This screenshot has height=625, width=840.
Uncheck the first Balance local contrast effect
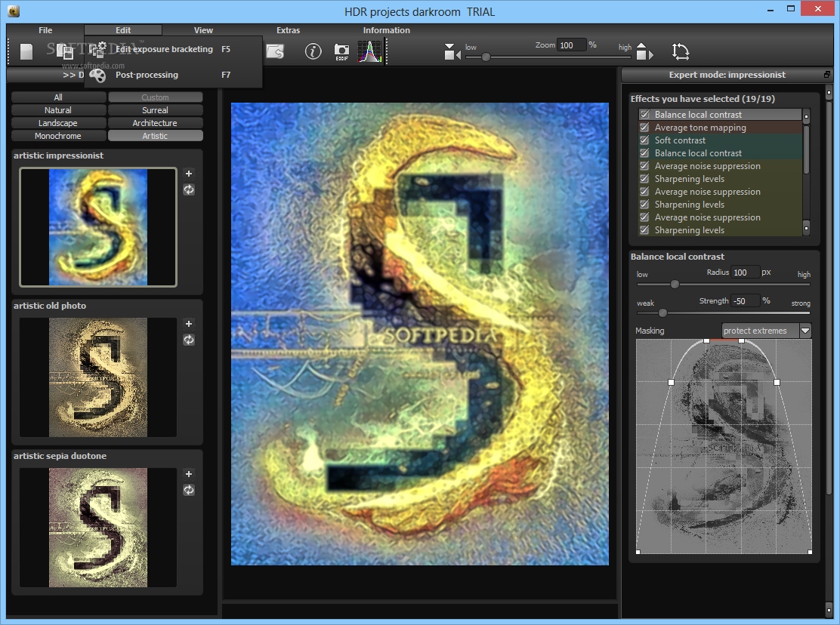click(645, 115)
